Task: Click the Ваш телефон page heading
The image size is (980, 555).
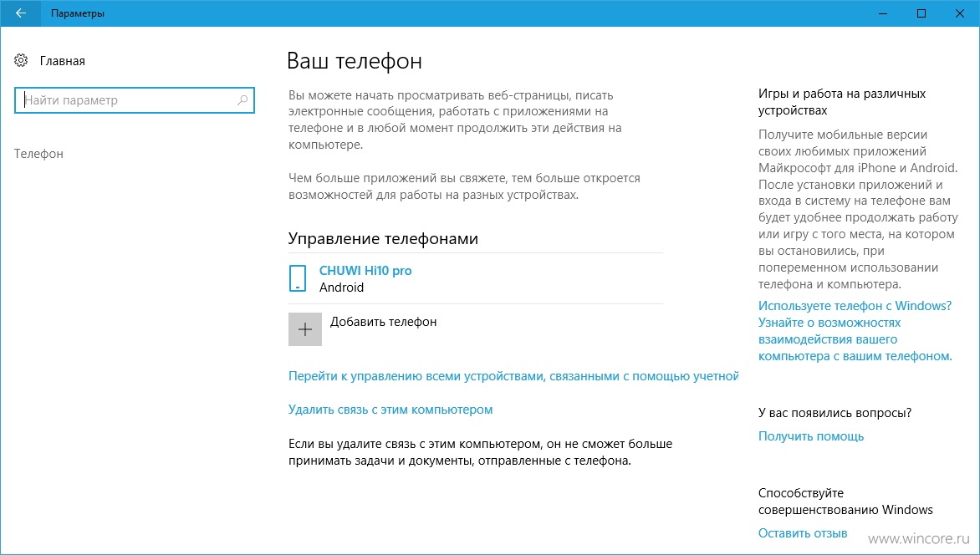Action: pos(355,61)
